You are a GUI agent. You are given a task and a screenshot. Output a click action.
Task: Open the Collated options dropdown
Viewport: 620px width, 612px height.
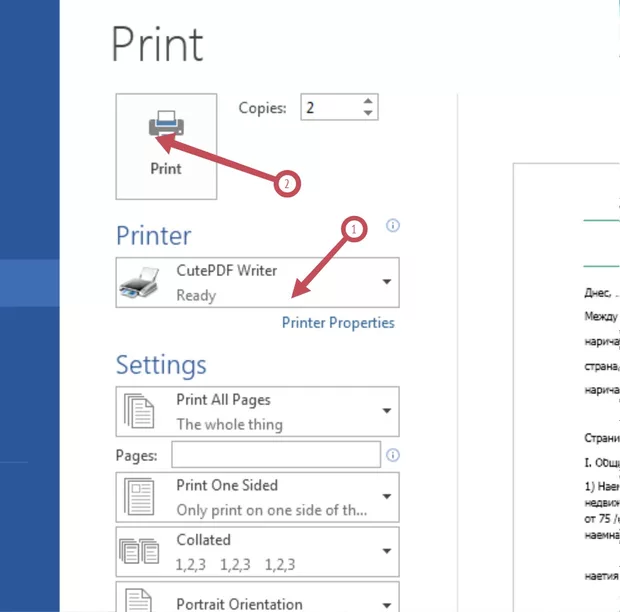pyautogui.click(x=257, y=552)
